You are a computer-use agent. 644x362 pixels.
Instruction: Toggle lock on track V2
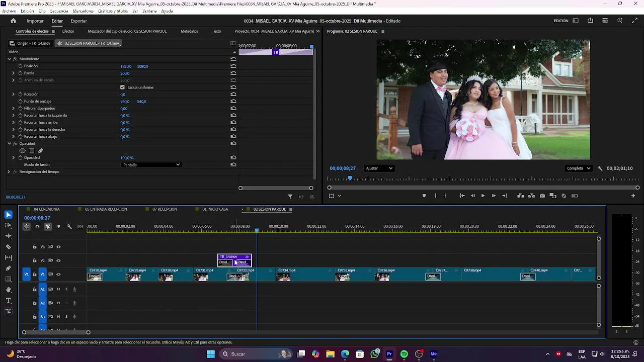35,260
